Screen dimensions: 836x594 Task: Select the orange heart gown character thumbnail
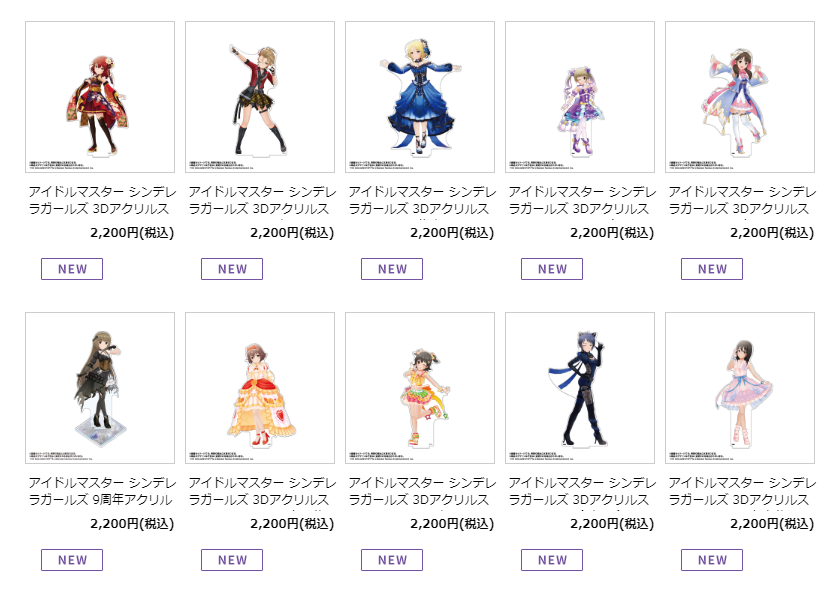260,388
